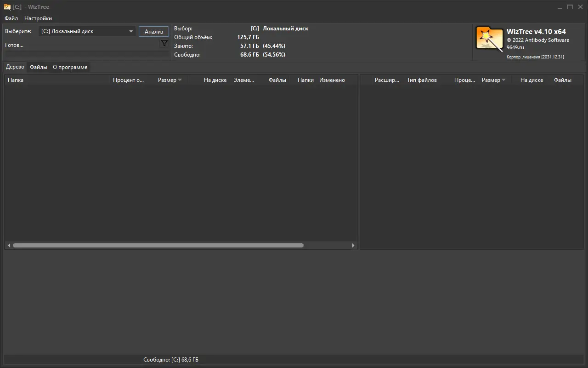588x368 pixels.
Task: Click the WizTree title bar app icon
Action: tap(7, 7)
